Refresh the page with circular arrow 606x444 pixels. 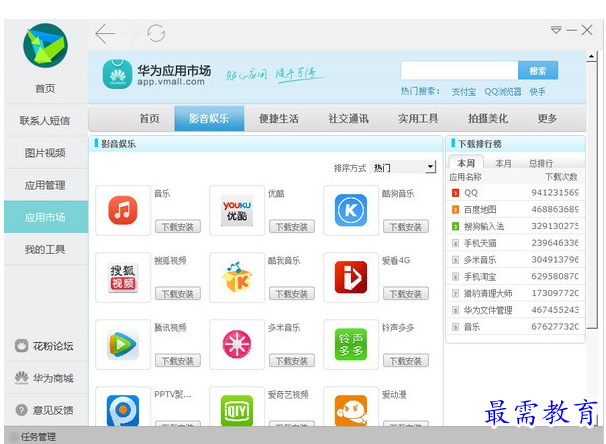coord(156,33)
